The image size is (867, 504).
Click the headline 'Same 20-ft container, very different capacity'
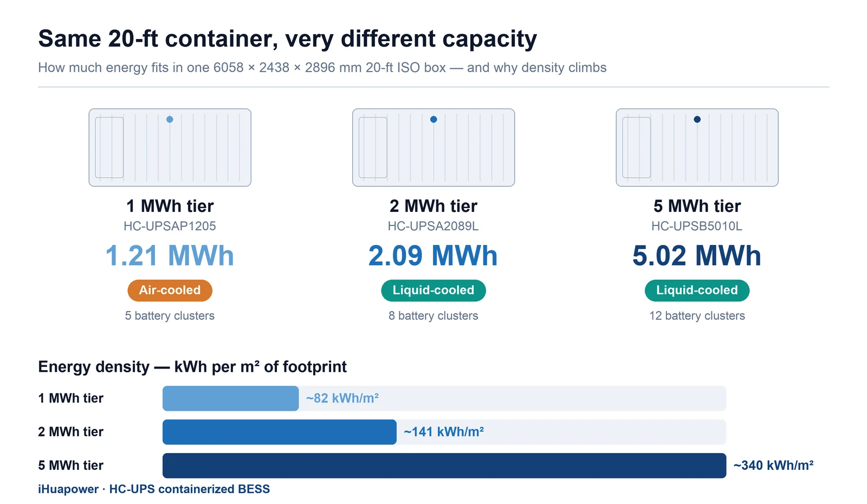click(287, 39)
